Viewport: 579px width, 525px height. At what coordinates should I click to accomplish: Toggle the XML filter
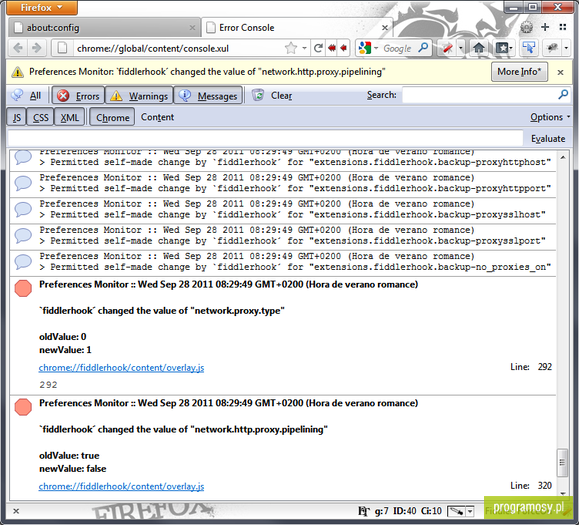click(69, 117)
